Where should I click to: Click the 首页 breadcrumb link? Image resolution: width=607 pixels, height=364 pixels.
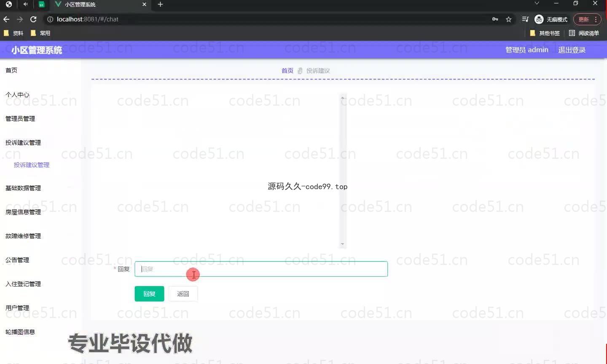(x=287, y=71)
